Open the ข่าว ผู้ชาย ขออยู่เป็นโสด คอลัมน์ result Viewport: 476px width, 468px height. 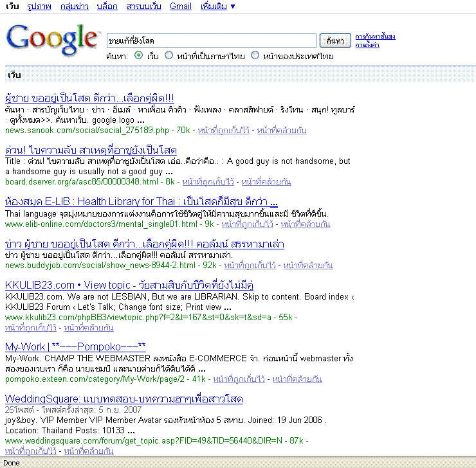[145, 244]
